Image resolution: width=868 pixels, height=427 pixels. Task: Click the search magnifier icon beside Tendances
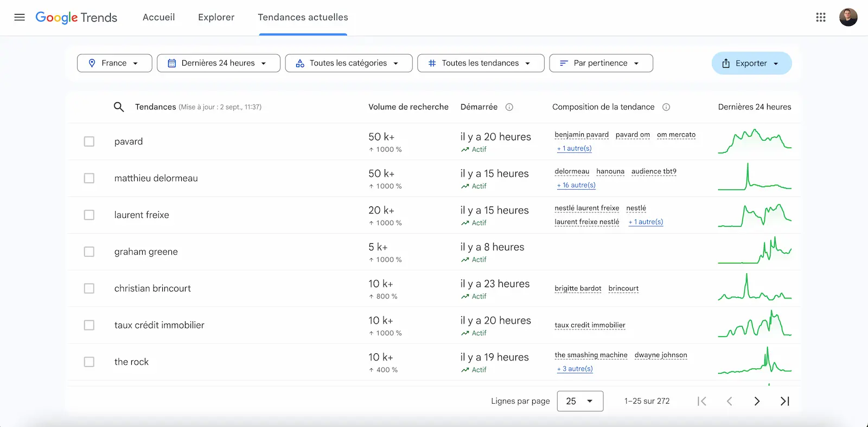coord(119,107)
